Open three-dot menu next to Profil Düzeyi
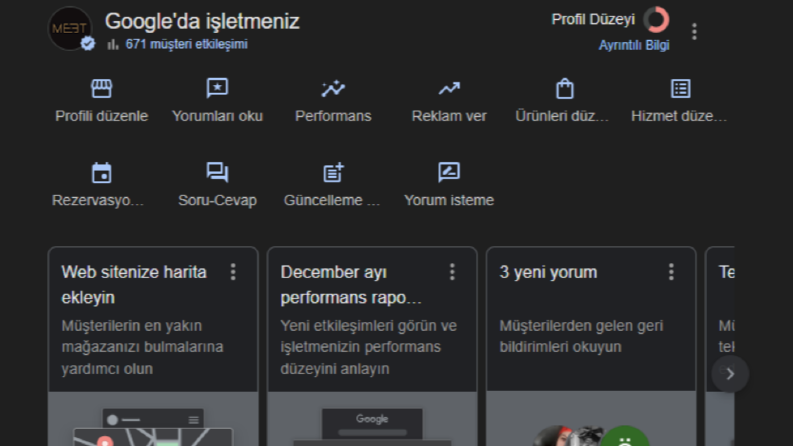The width and height of the screenshot is (793, 446). (694, 31)
